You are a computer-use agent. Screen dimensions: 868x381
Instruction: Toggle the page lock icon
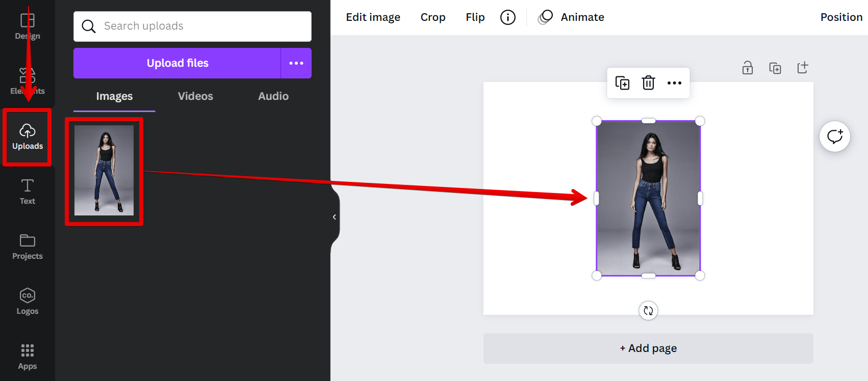(748, 68)
